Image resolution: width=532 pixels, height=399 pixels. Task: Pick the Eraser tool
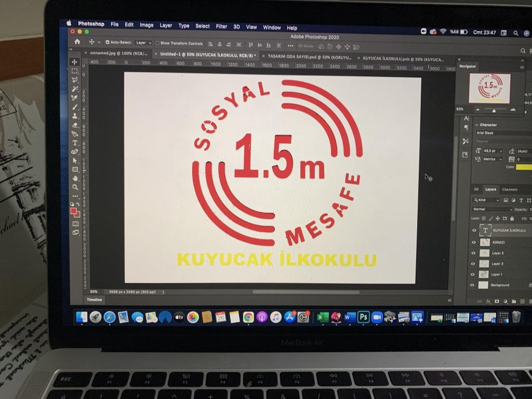75,125
